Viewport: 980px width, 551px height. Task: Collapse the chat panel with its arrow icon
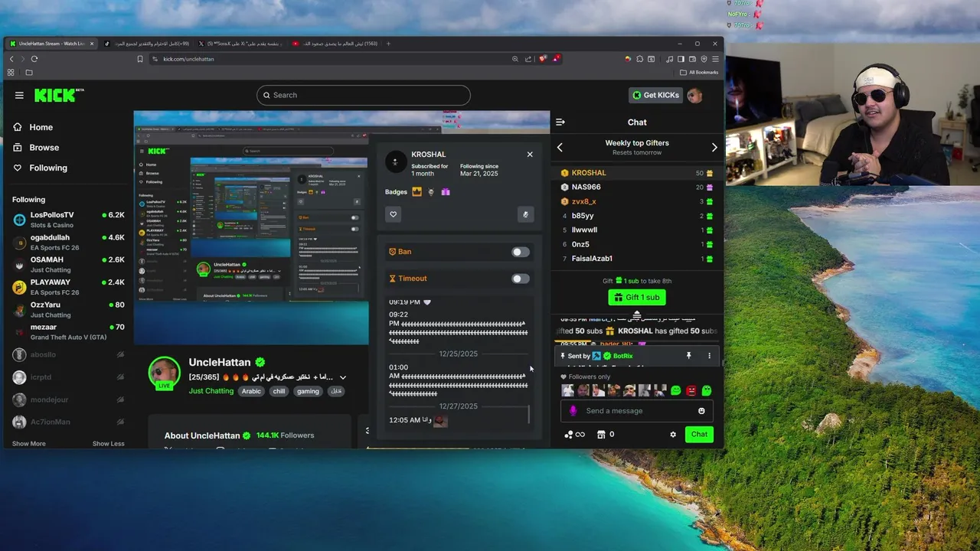pyautogui.click(x=560, y=122)
